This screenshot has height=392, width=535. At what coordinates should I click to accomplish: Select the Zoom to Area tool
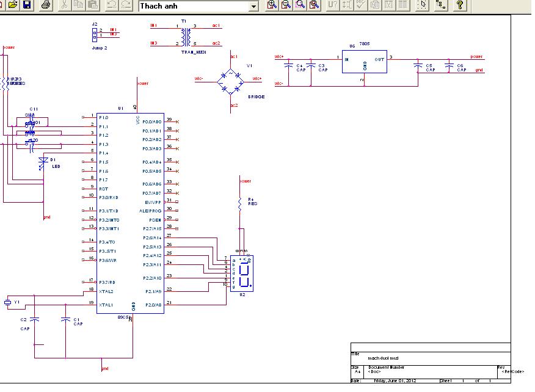point(300,5)
